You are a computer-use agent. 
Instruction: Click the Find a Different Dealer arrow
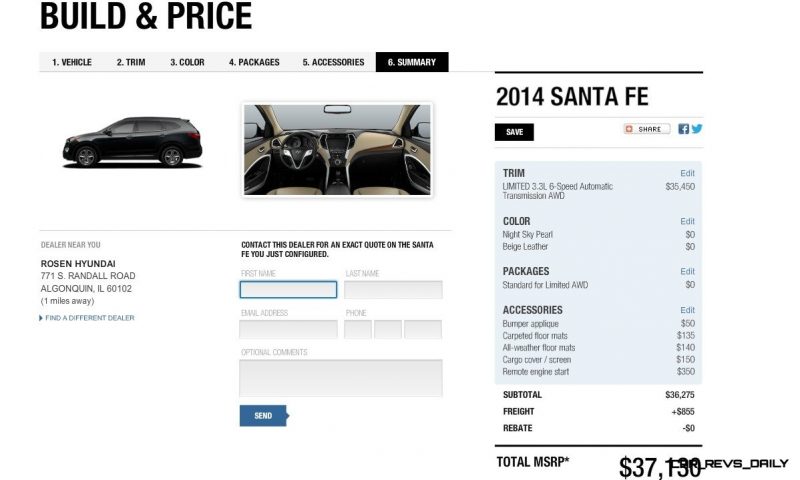(x=41, y=318)
